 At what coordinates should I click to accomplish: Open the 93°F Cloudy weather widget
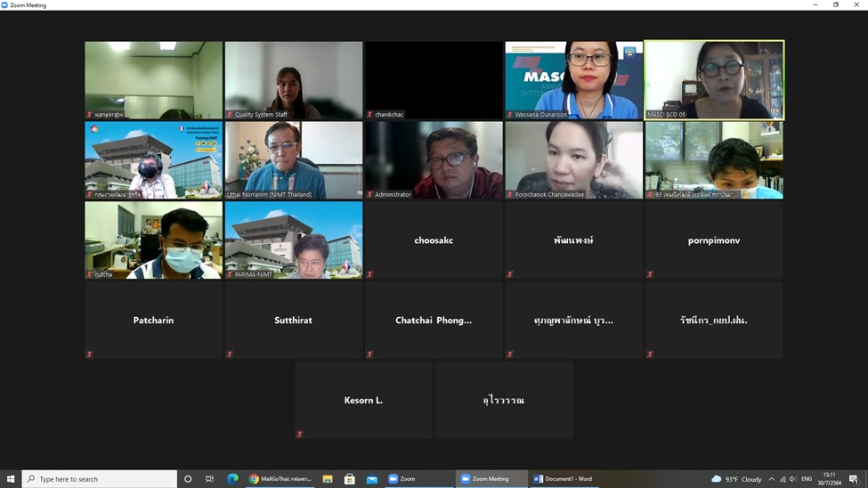736,479
